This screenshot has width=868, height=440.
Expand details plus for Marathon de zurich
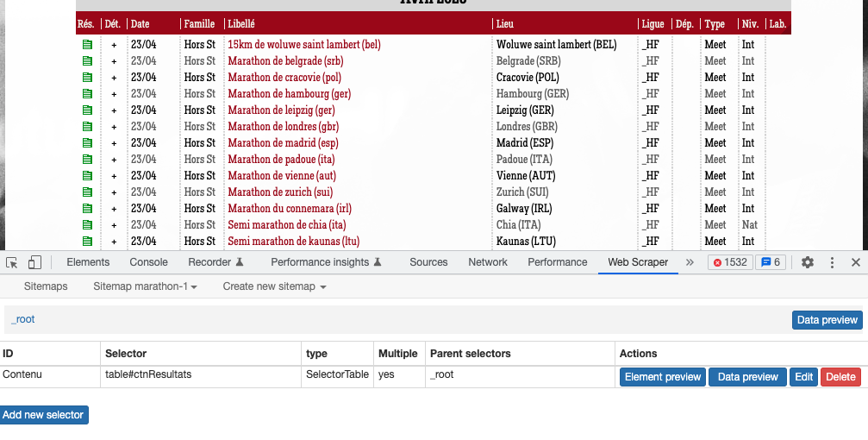coord(114,192)
